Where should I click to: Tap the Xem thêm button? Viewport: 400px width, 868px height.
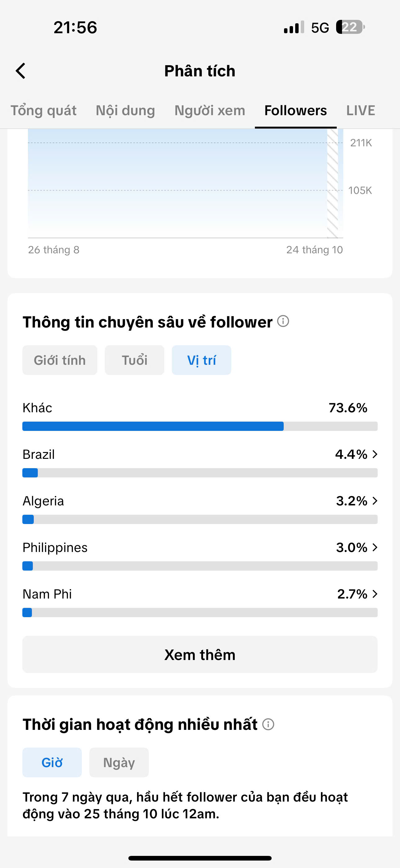tap(200, 654)
